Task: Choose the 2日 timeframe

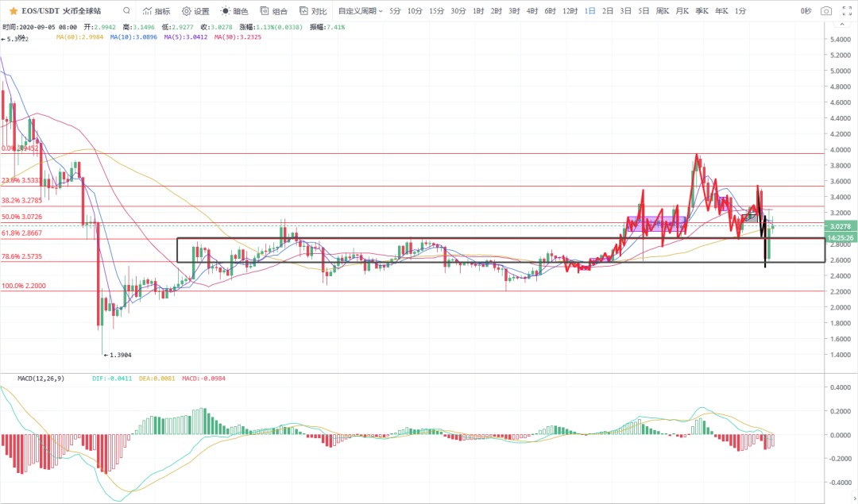Action: click(x=608, y=11)
